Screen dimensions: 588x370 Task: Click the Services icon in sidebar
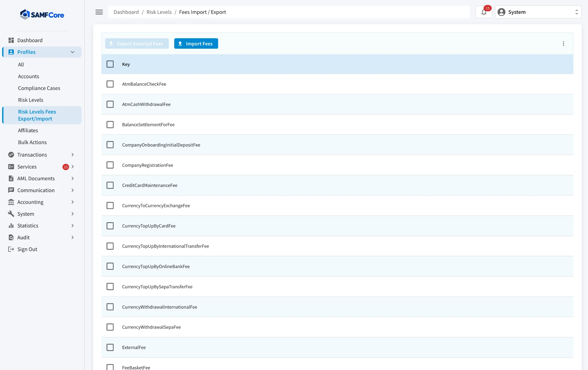click(x=11, y=166)
